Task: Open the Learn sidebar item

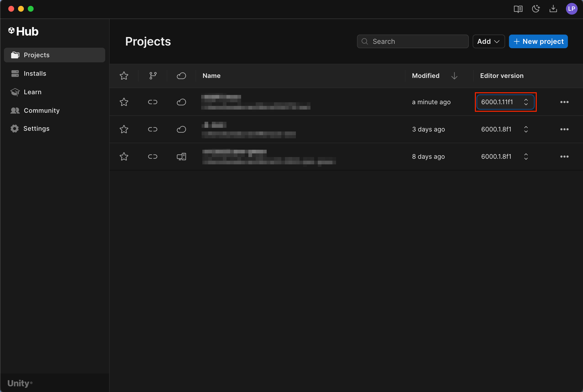Action: [x=32, y=92]
